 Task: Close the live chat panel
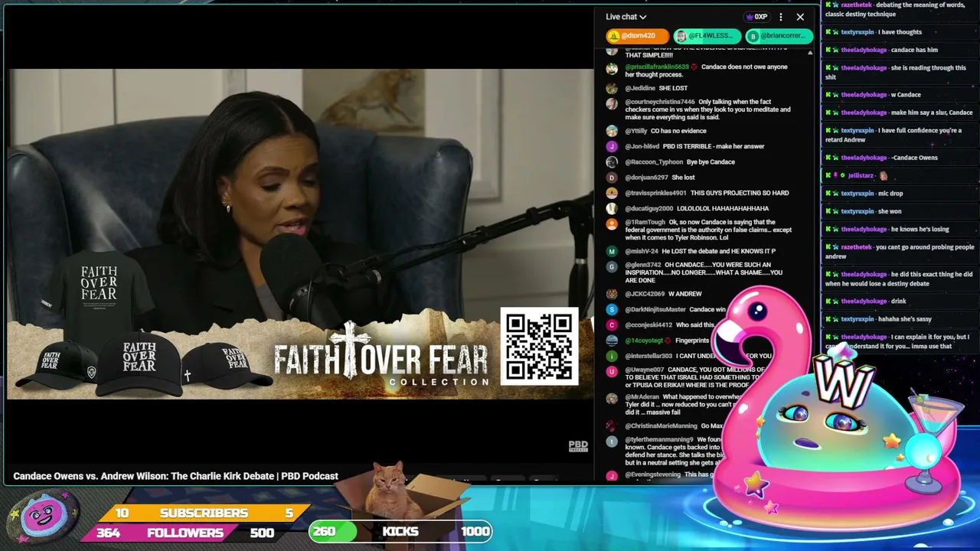pos(800,17)
